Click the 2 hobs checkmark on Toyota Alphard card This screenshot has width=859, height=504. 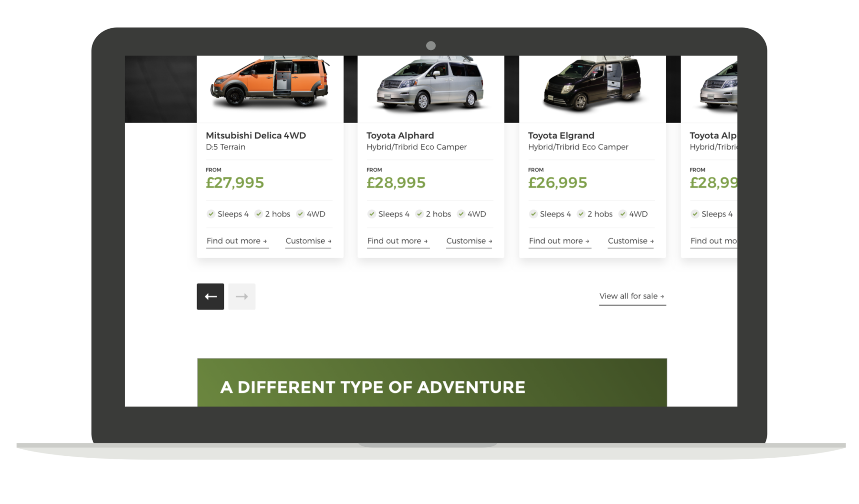(419, 214)
